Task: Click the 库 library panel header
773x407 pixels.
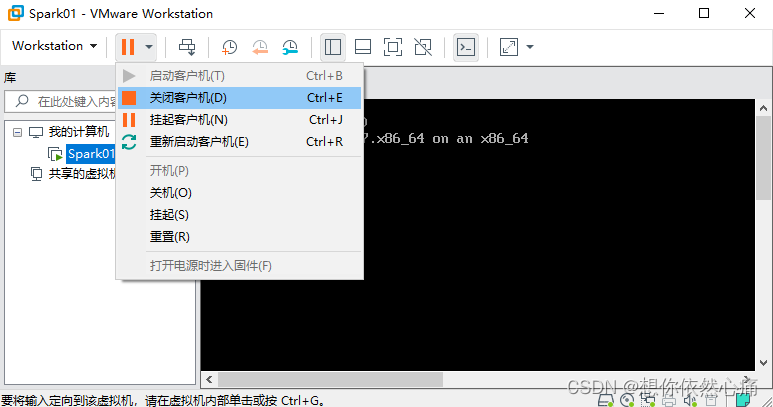Action: 10,77
